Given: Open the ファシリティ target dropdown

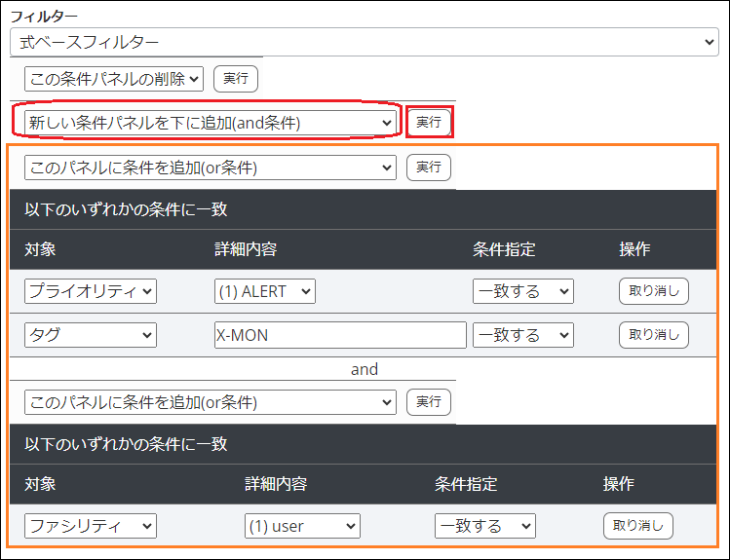Looking at the screenshot, I should pyautogui.click(x=91, y=526).
